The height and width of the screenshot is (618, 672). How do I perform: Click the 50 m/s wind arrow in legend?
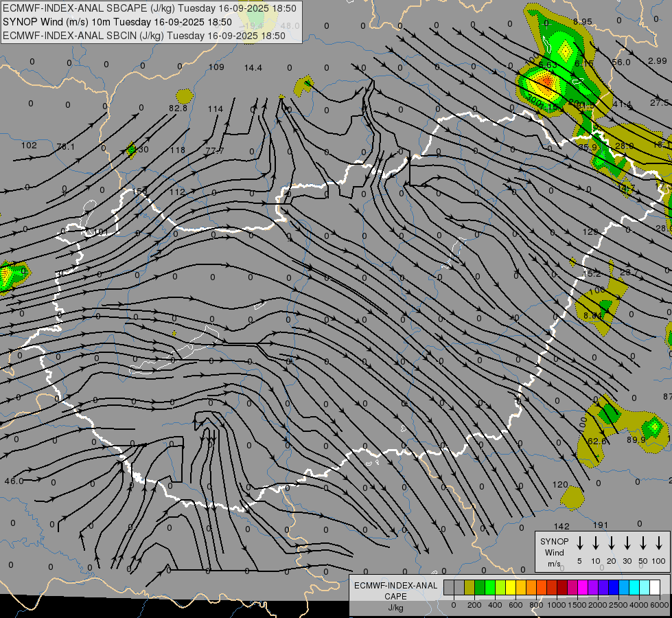pyautogui.click(x=643, y=543)
